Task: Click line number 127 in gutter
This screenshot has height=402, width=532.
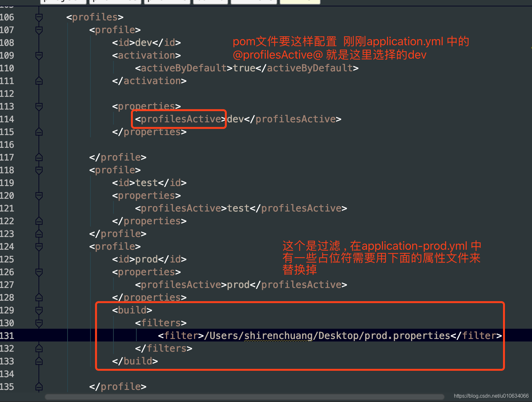Action: tap(7, 285)
